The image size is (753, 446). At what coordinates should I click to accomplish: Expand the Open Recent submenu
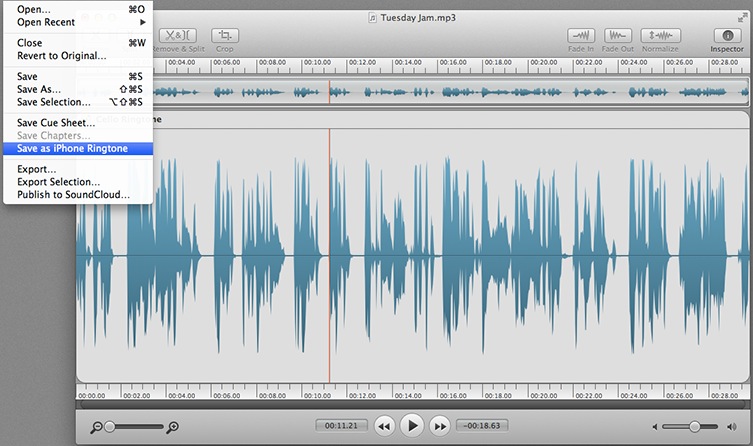(80, 22)
